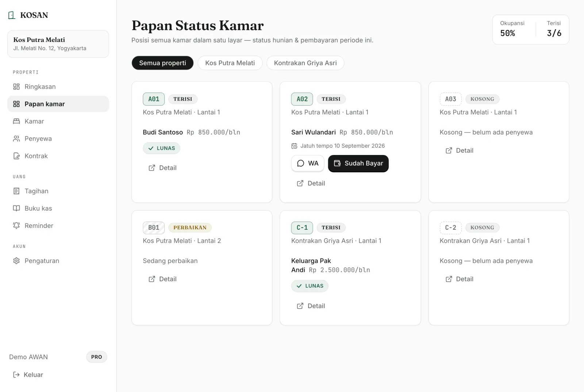Click the Terisi 3/6 stat
Image resolution: width=584 pixels, height=392 pixels.
(554, 29)
